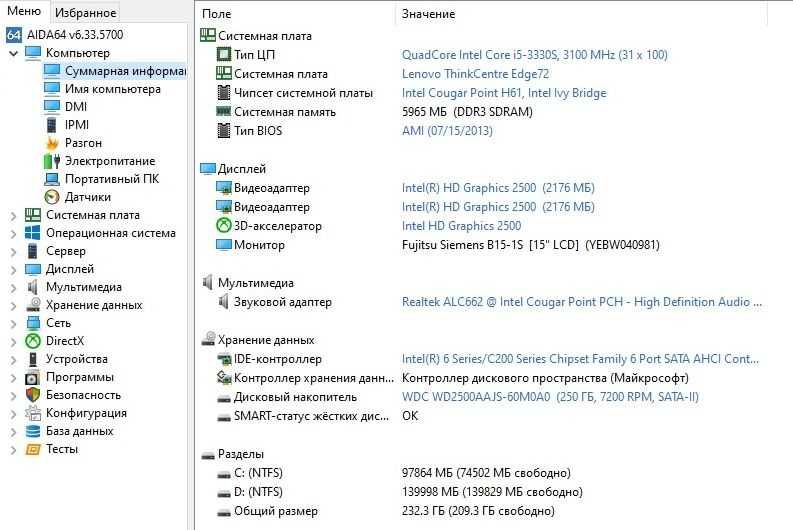Image resolution: width=793 pixels, height=530 pixels.
Task: Click the Дисплей section header in list
Action: point(233,168)
